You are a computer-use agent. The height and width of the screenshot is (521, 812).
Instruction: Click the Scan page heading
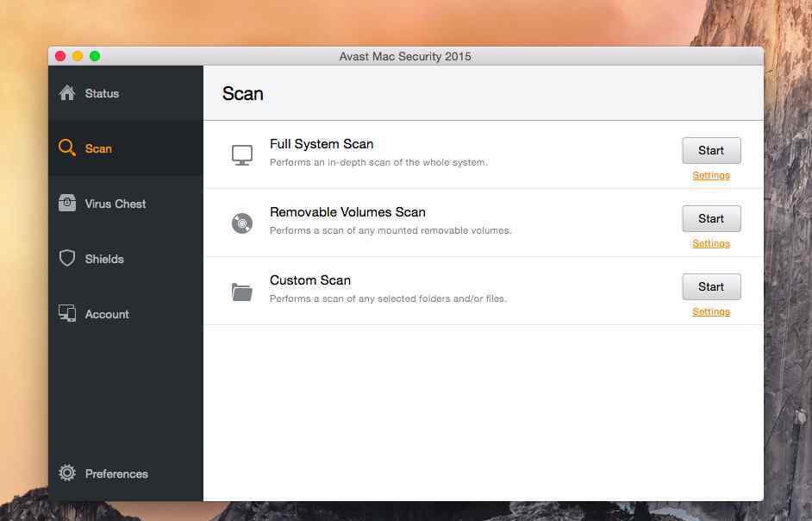pyautogui.click(x=243, y=94)
